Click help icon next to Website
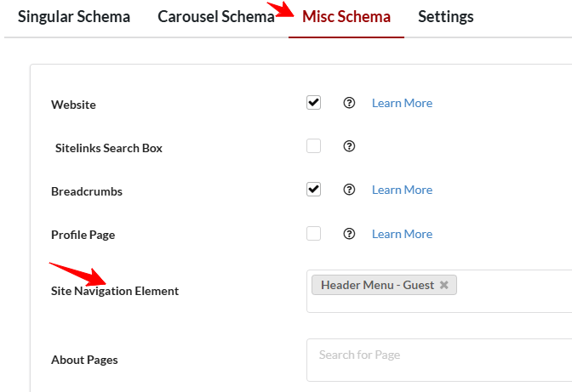Viewport: 572px width, 392px height. point(349,103)
